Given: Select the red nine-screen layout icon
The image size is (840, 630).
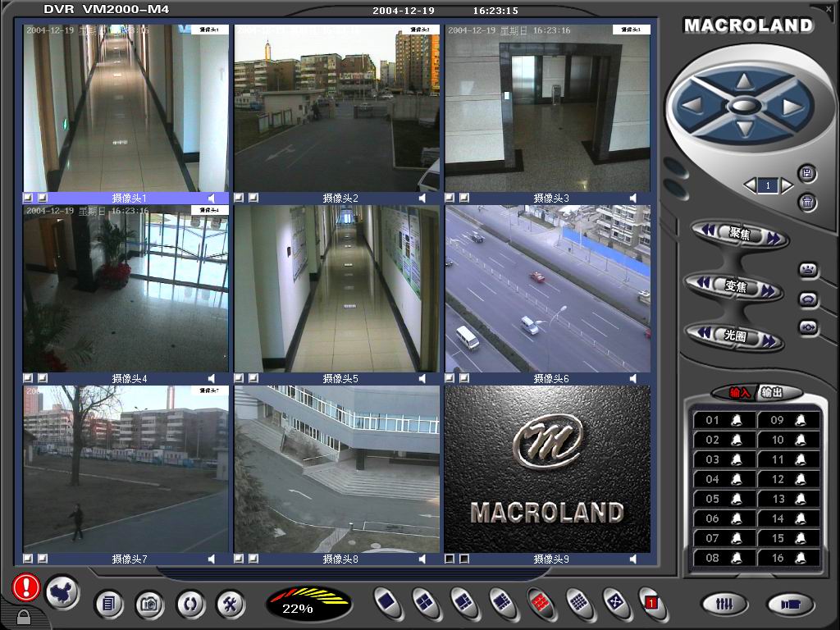Looking at the screenshot, I should pyautogui.click(x=541, y=602).
